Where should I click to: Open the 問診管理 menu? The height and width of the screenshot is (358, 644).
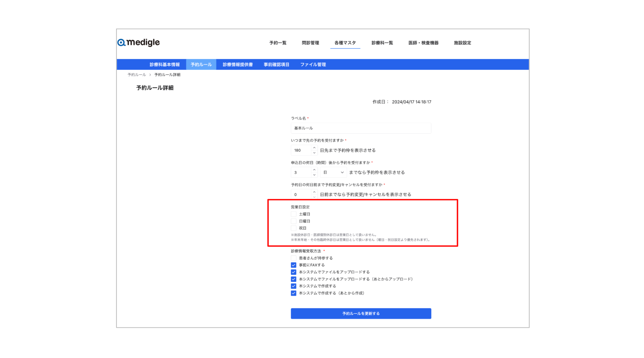point(310,43)
